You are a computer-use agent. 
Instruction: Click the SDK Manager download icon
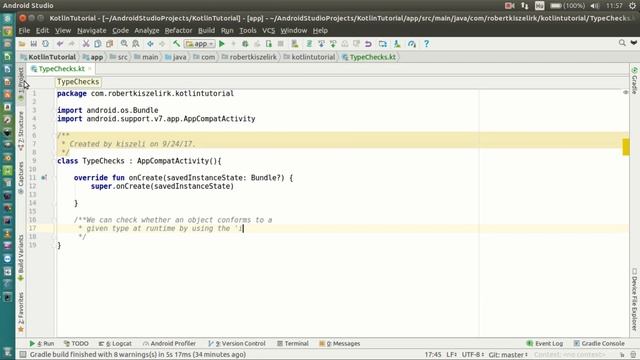click(x=397, y=44)
